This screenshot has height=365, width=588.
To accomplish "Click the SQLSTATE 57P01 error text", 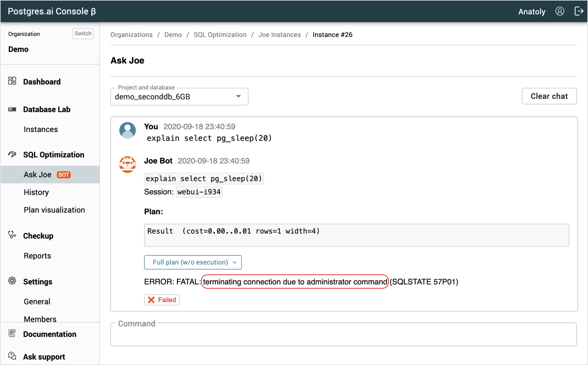I will pyautogui.click(x=424, y=282).
